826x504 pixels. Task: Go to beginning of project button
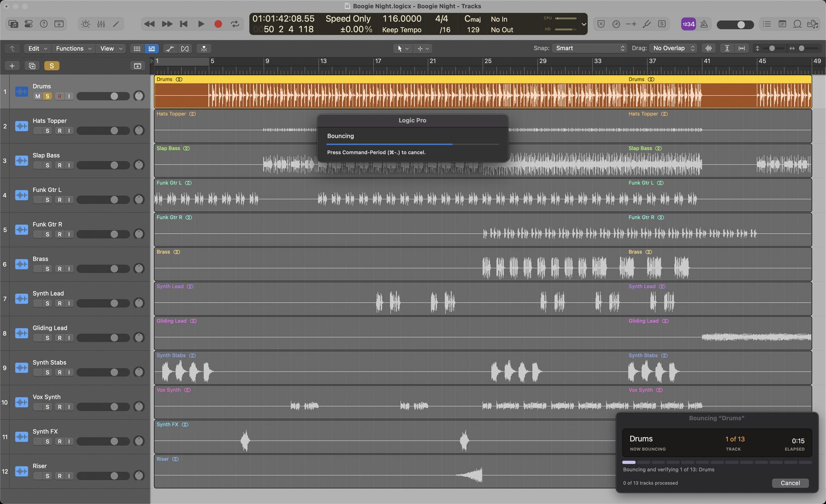pos(184,24)
